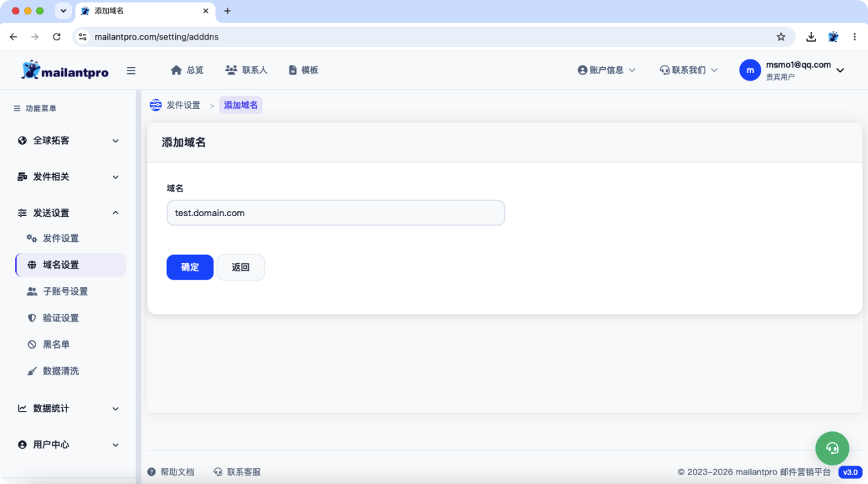Image resolution: width=868 pixels, height=484 pixels.
Task: Toggle the hamburger sidebar menu icon
Action: point(131,70)
